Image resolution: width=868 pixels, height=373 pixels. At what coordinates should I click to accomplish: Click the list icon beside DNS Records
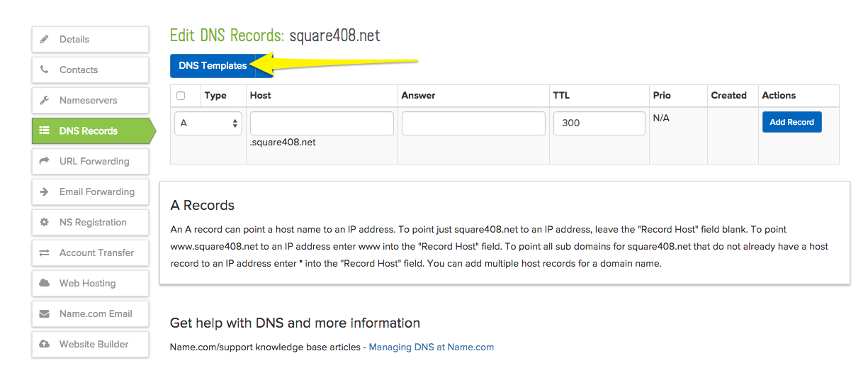pyautogui.click(x=45, y=131)
